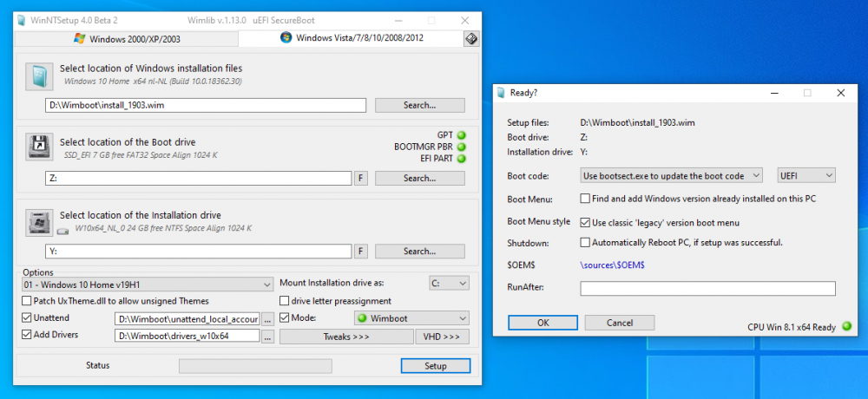Screen dimensions: 868x399
Task: Click the RunAfter input field
Action: pyautogui.click(x=707, y=288)
